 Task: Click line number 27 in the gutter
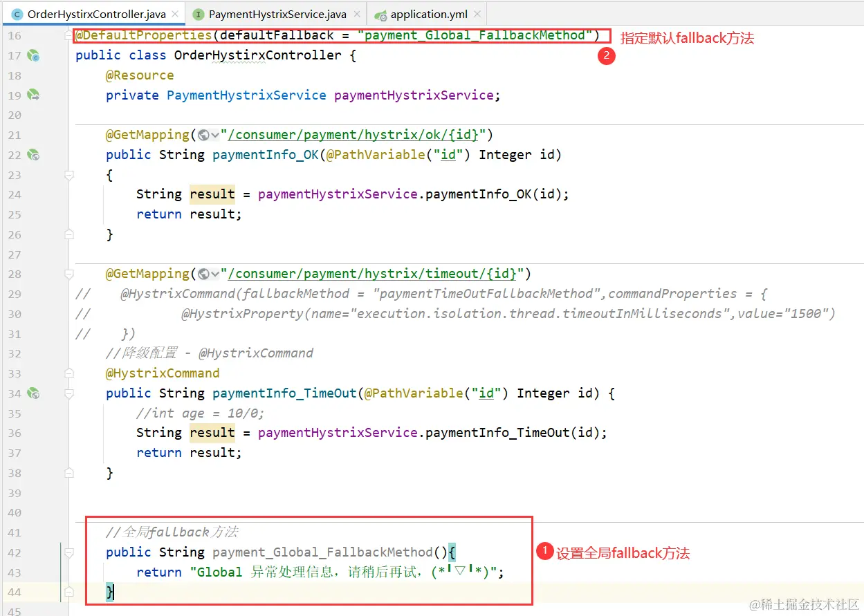[x=15, y=254]
